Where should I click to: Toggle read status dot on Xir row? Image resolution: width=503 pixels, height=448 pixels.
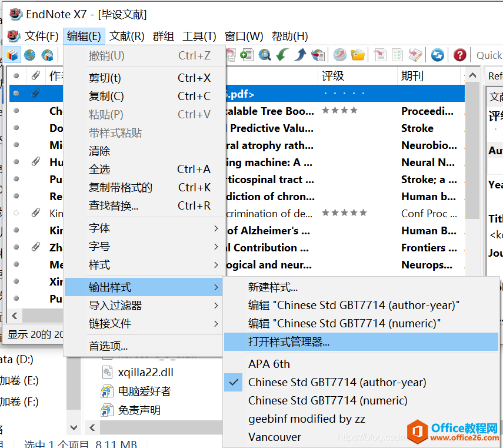click(16, 281)
